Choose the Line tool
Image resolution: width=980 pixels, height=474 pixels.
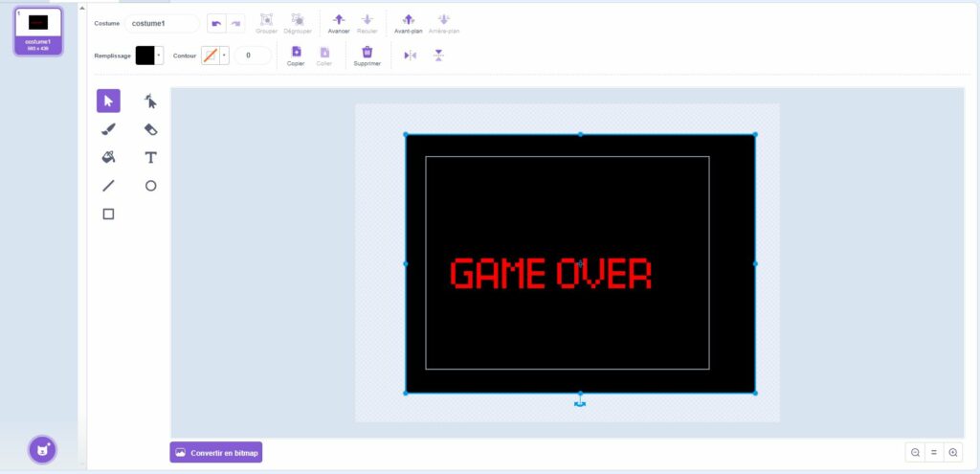[108, 186]
